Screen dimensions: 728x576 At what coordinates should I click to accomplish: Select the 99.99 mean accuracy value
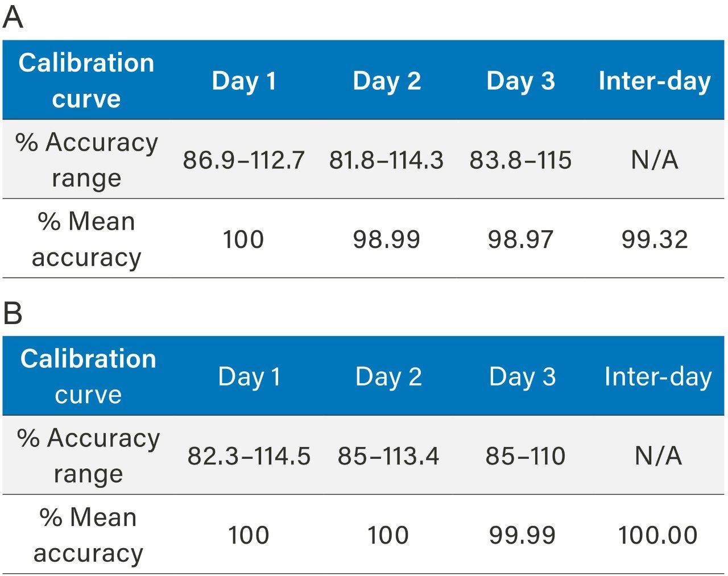(522, 535)
